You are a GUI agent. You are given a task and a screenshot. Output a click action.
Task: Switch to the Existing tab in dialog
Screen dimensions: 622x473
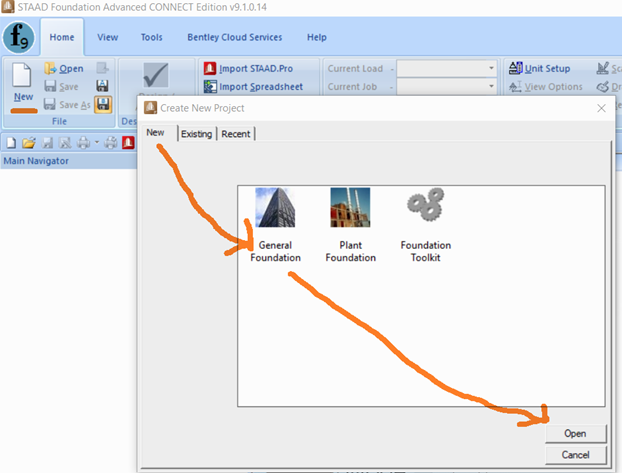click(x=196, y=134)
